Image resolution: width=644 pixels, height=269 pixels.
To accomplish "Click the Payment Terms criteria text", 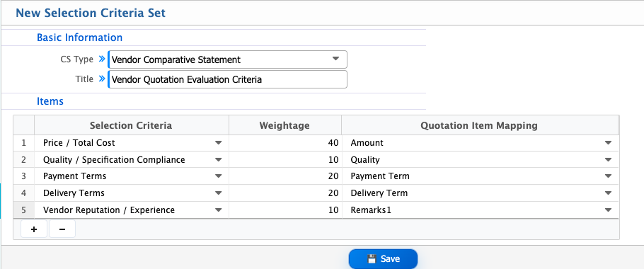I will 75,176.
